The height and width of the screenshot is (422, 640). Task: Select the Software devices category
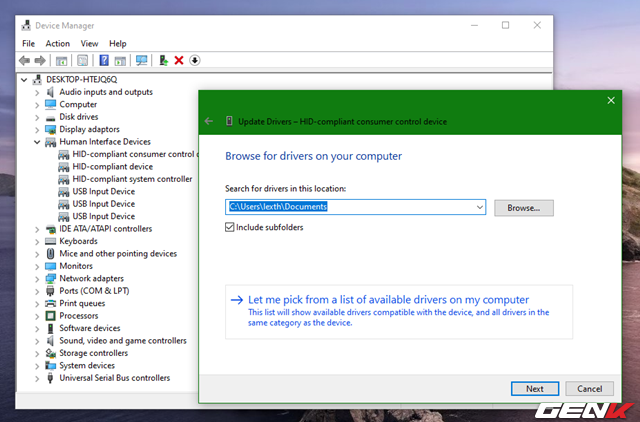point(90,328)
